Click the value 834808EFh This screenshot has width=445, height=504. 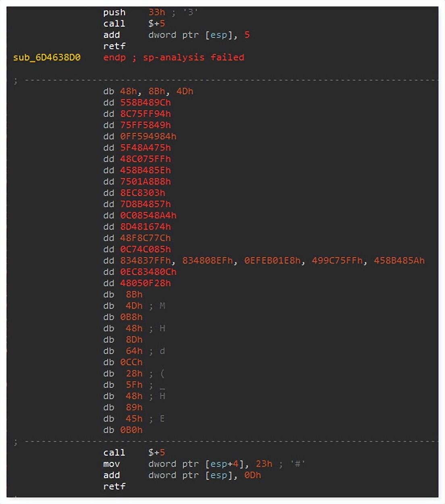pos(208,261)
